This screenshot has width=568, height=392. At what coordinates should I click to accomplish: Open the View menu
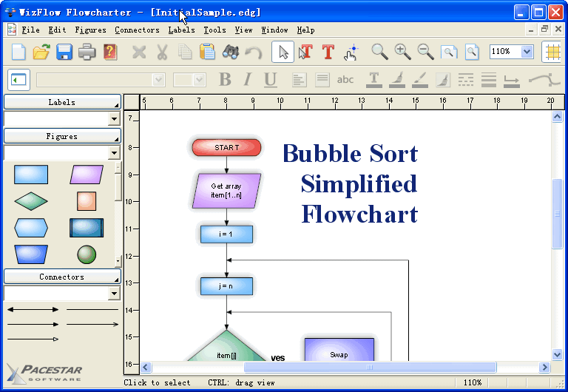pyautogui.click(x=243, y=30)
